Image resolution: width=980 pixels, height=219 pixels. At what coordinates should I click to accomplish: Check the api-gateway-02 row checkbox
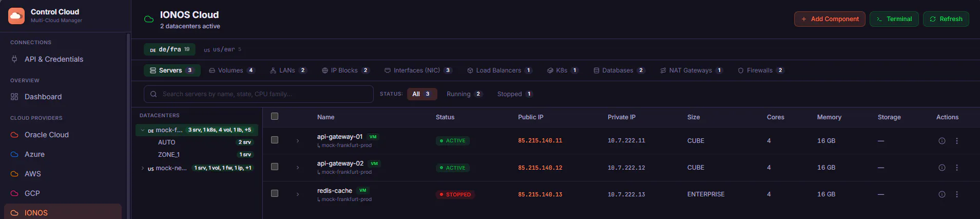click(275, 167)
